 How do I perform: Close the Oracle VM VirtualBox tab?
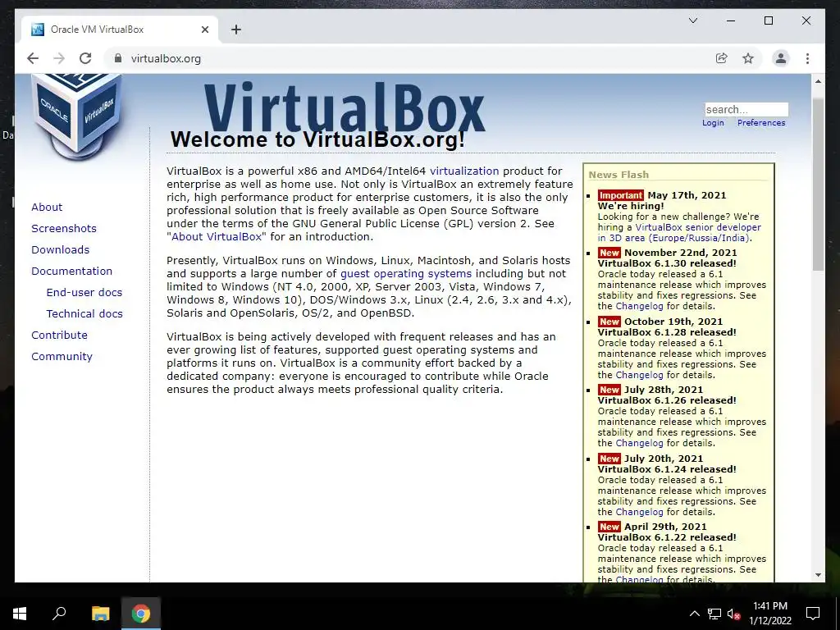[x=204, y=30]
